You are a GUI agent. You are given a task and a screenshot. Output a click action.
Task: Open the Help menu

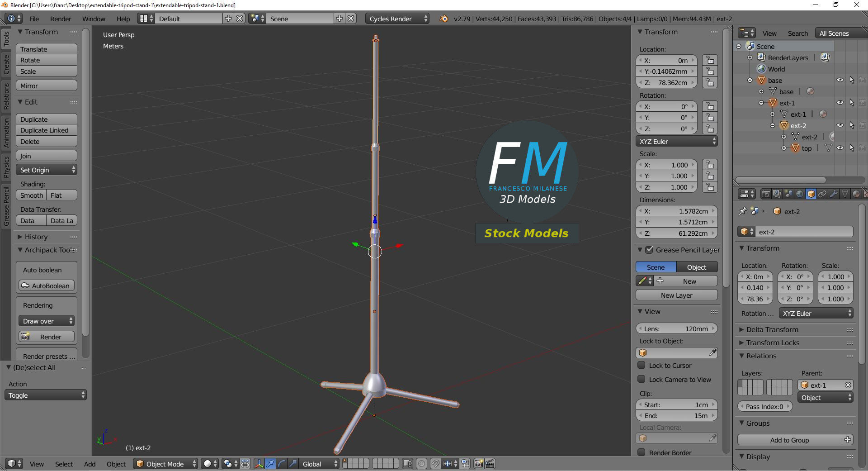click(123, 19)
